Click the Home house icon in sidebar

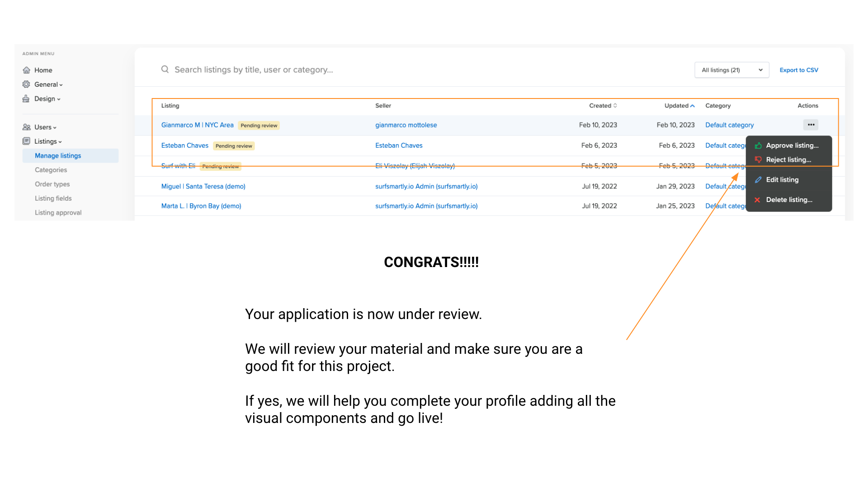(27, 70)
